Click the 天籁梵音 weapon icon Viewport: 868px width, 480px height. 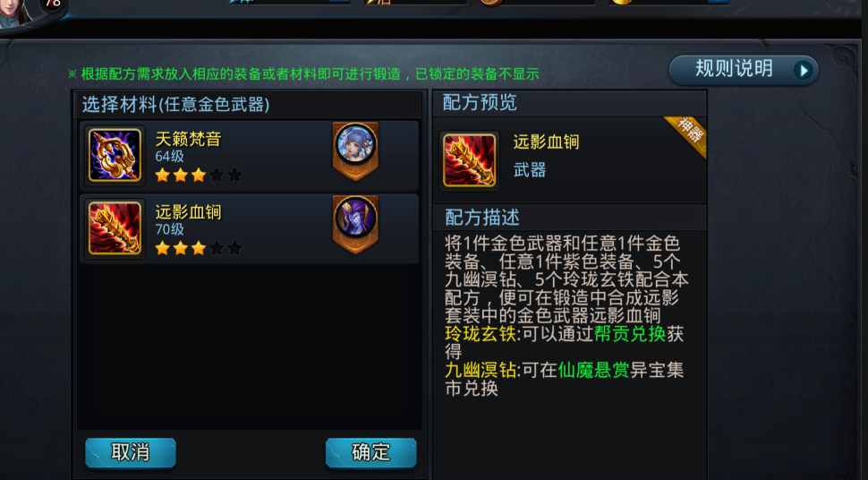tap(115, 155)
